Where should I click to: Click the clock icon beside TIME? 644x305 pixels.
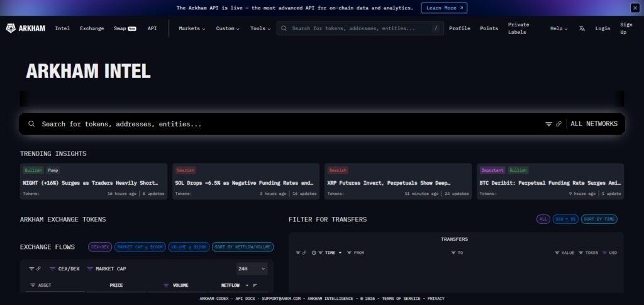coord(314,253)
